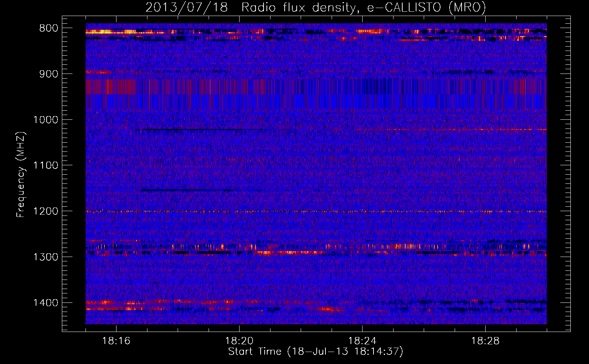Click the 18:28 time tick label
This screenshot has width=589, height=364.
point(486,341)
